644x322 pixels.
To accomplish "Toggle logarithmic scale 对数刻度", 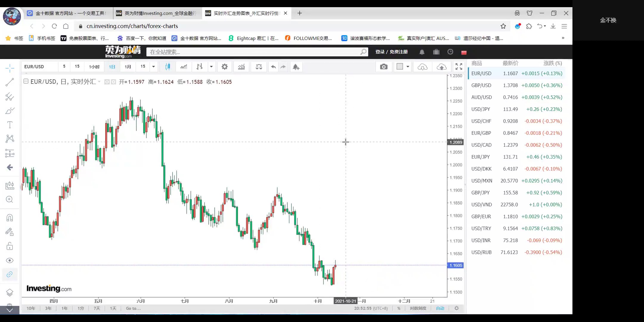I will pos(418,308).
